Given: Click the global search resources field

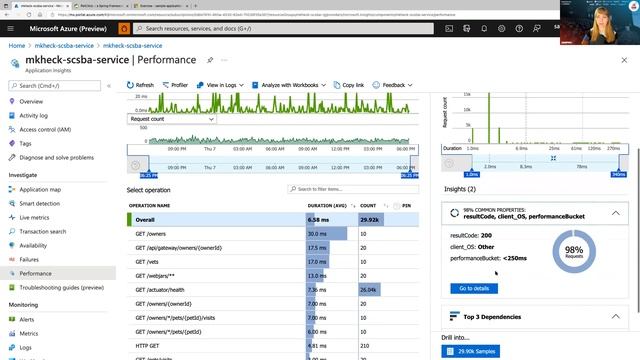Looking at the screenshot, I should click(283, 29).
